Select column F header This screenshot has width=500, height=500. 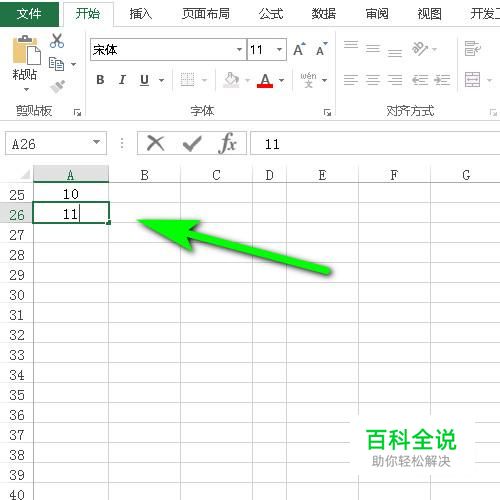[x=394, y=174]
